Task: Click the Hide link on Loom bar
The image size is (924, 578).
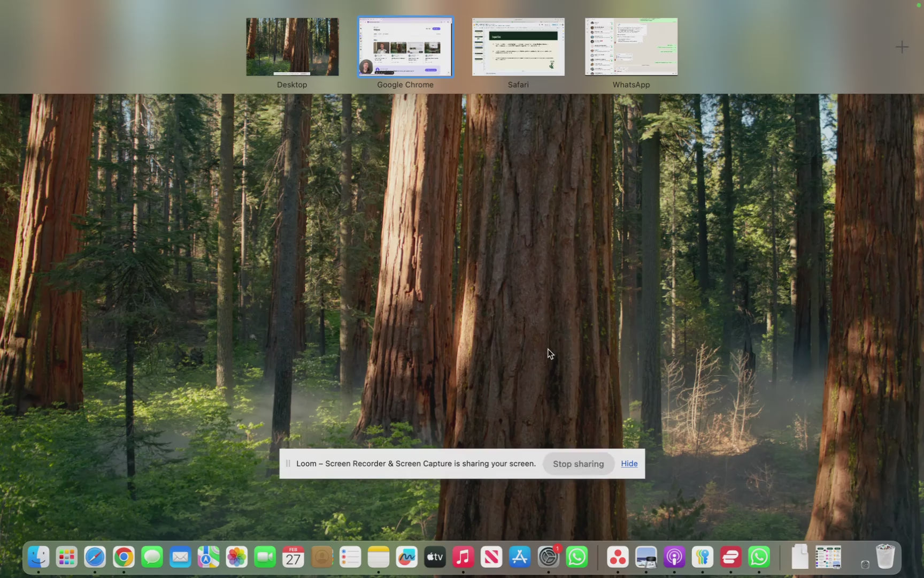Action: click(x=629, y=464)
